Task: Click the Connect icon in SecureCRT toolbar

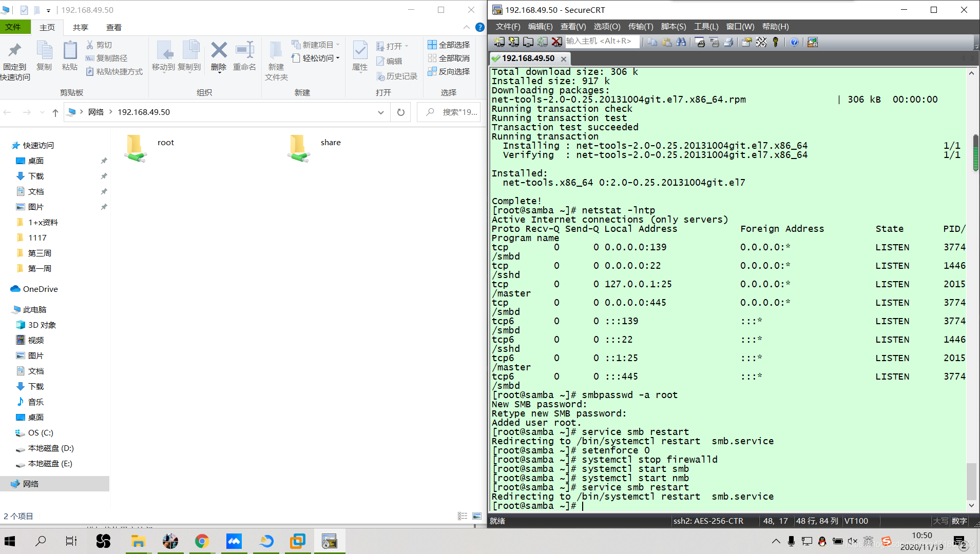Action: point(499,42)
